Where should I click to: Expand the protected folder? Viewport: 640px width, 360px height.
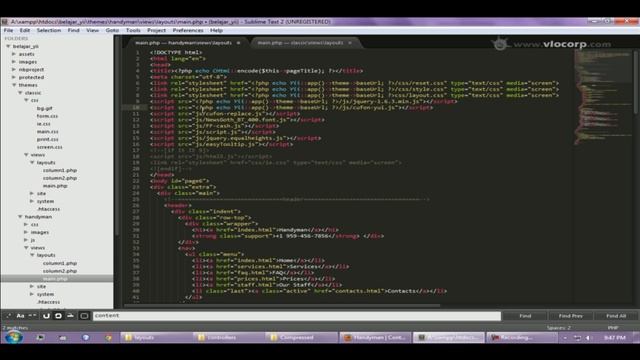point(14,77)
